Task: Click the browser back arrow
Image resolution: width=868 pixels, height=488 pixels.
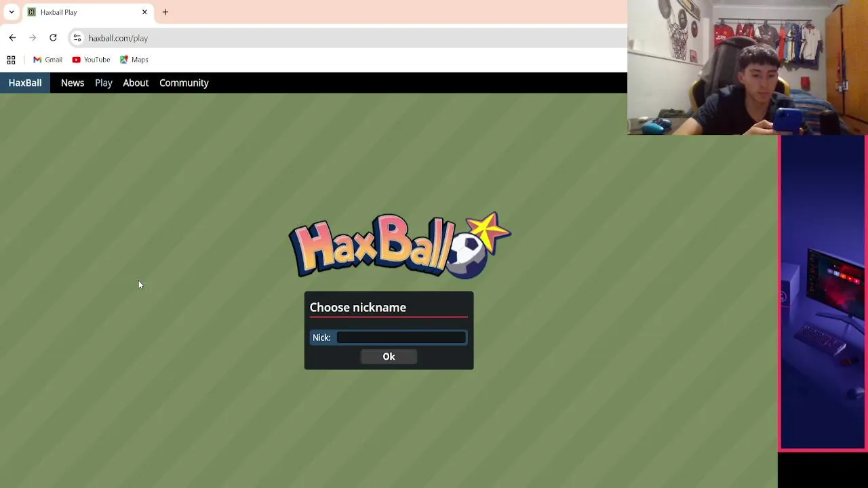Action: 12,38
